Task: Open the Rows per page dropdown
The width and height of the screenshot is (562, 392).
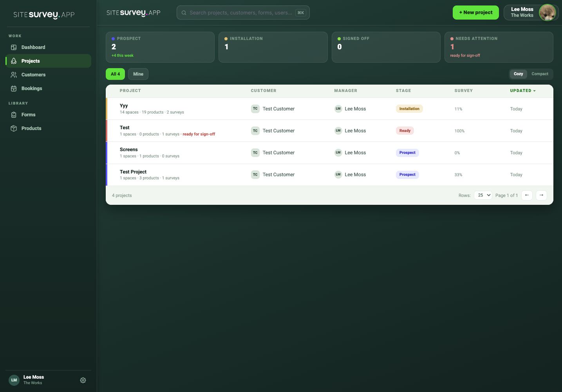Action: [x=483, y=195]
